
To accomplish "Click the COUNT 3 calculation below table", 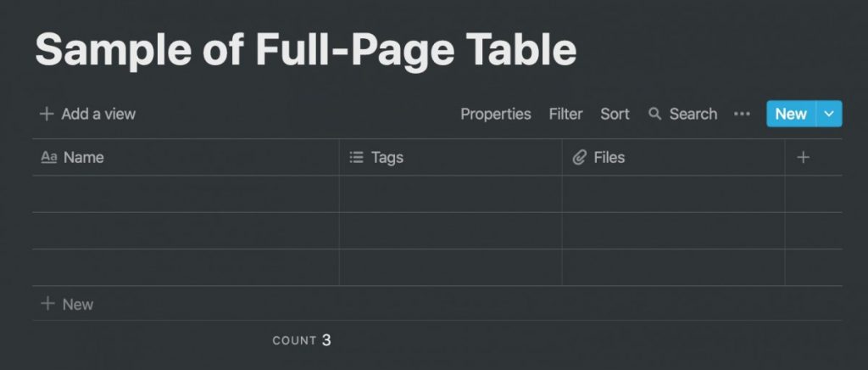I will [302, 340].
